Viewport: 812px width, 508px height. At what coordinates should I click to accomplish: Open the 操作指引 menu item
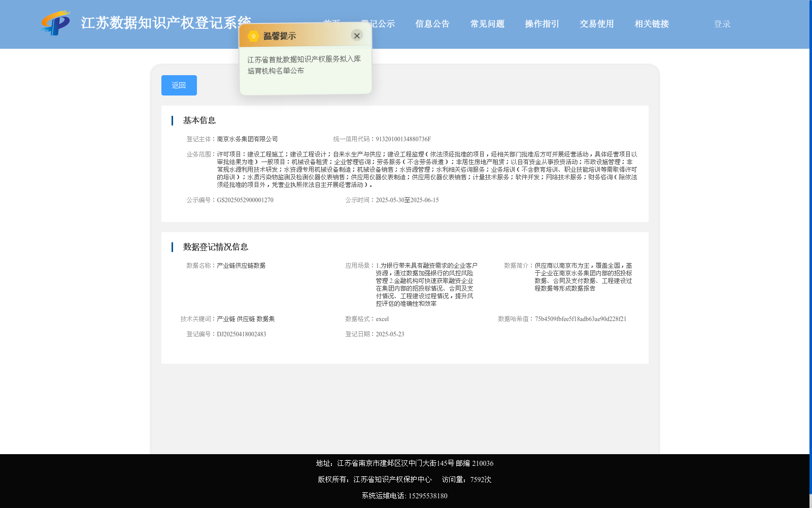tap(542, 23)
